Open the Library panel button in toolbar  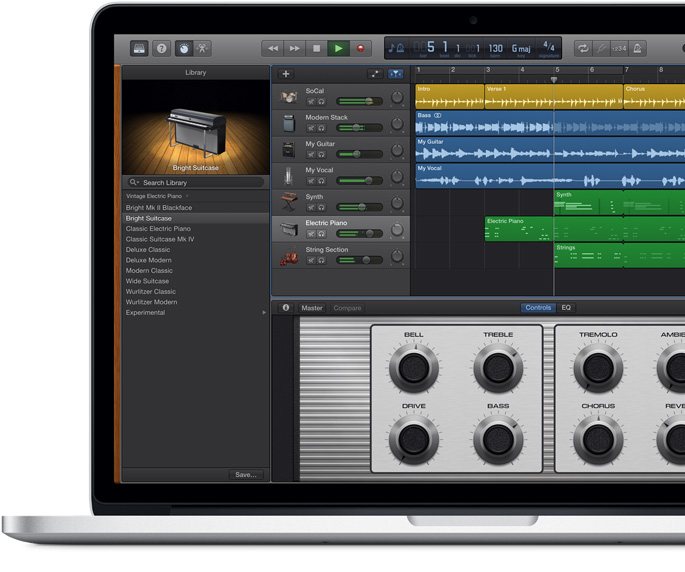point(139,48)
